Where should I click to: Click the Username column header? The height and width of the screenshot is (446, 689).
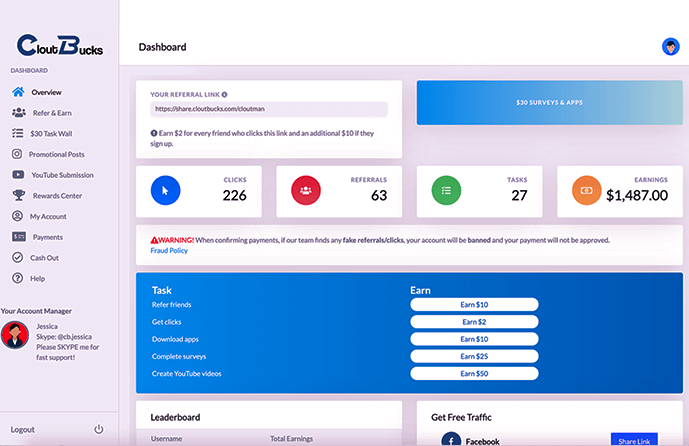(x=166, y=439)
